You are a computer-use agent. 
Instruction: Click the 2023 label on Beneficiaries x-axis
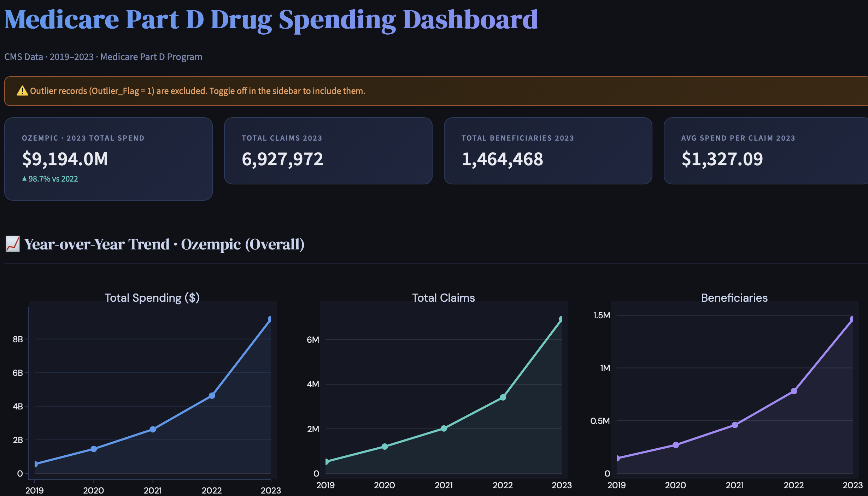[851, 485]
